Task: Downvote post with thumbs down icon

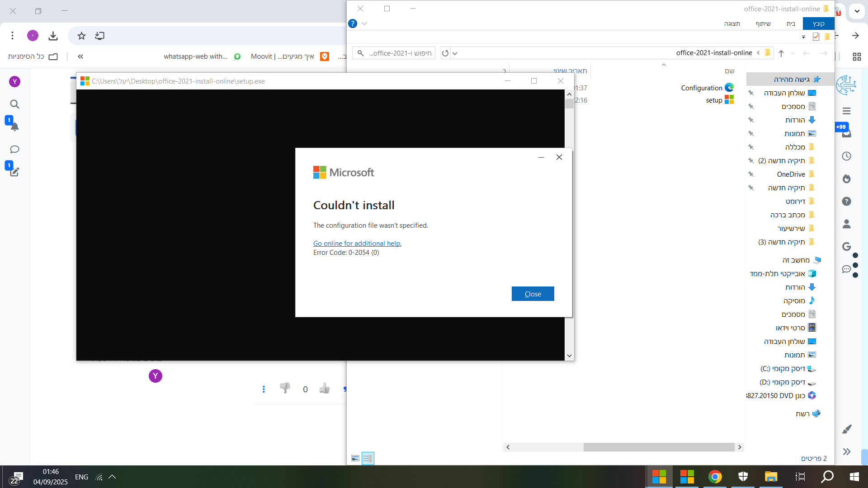Action: click(x=285, y=388)
